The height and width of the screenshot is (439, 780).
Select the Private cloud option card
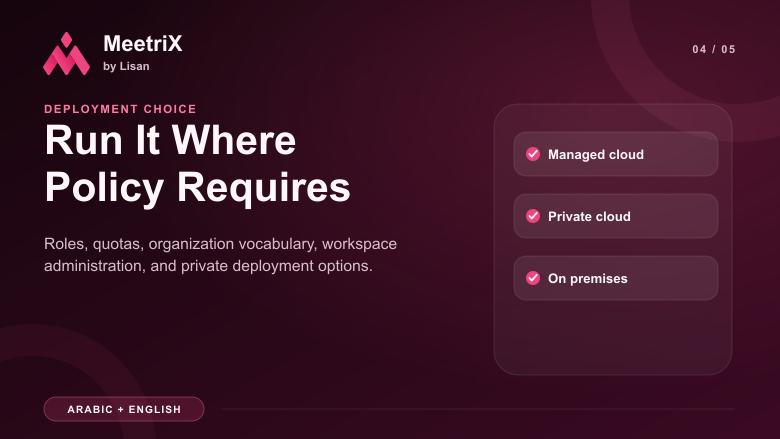pos(616,216)
